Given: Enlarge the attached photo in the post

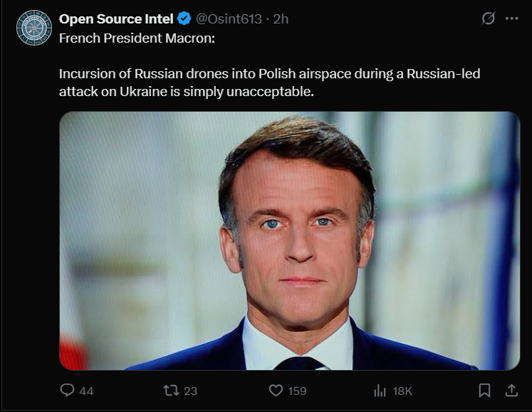Looking at the screenshot, I should [289, 241].
